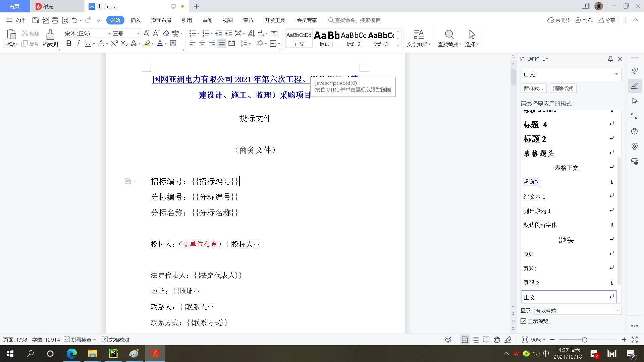The width and height of the screenshot is (644, 362).
Task: Open the font name dropdown 宋体 (正文)
Action: click(x=109, y=33)
